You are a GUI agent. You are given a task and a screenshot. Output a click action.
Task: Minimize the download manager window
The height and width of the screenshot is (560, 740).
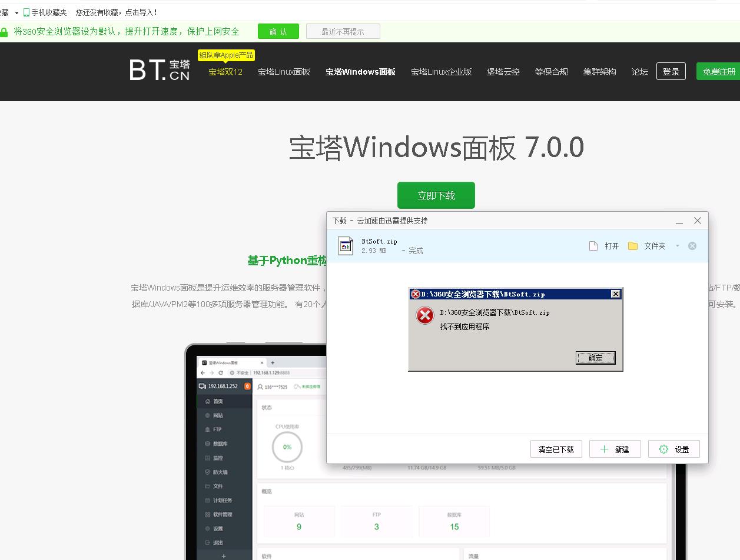[679, 221]
